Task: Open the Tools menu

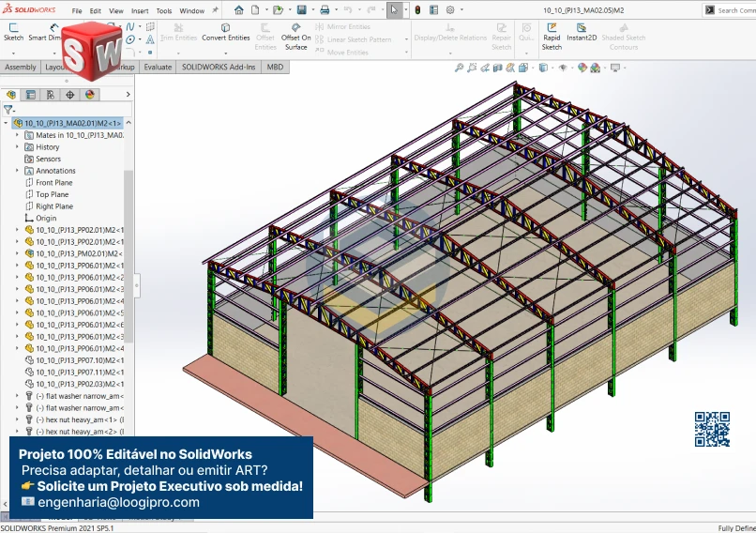Action: point(163,11)
